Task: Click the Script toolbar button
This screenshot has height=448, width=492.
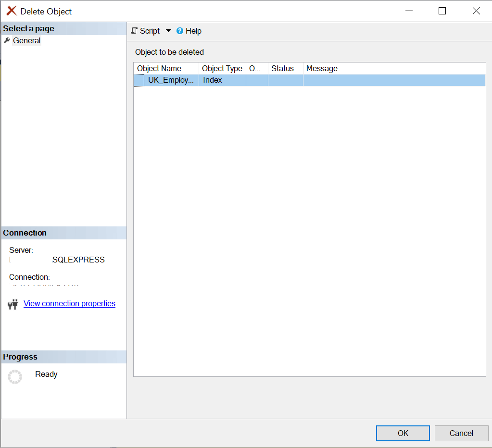Action: 146,31
